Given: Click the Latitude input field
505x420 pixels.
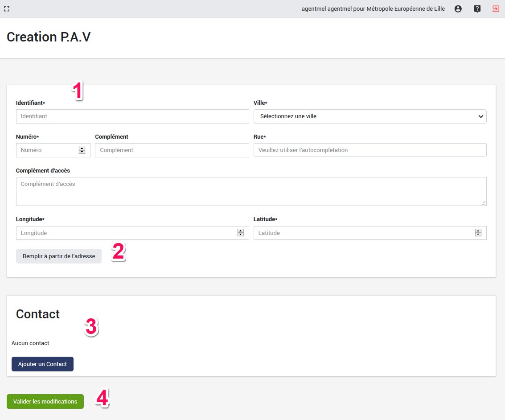Looking at the screenshot, I should click(x=361, y=233).
